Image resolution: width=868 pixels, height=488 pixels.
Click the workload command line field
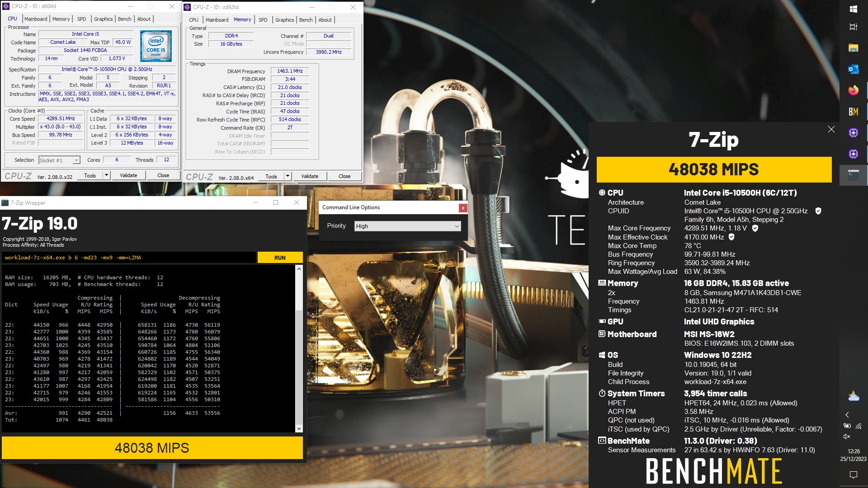[x=129, y=258]
